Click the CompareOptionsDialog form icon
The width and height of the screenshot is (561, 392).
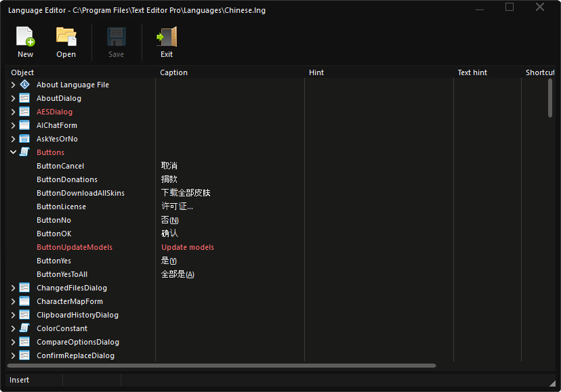pos(24,342)
